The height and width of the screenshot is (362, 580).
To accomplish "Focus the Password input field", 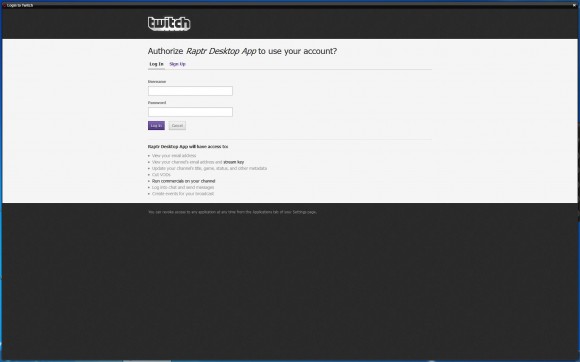I will coord(190,112).
